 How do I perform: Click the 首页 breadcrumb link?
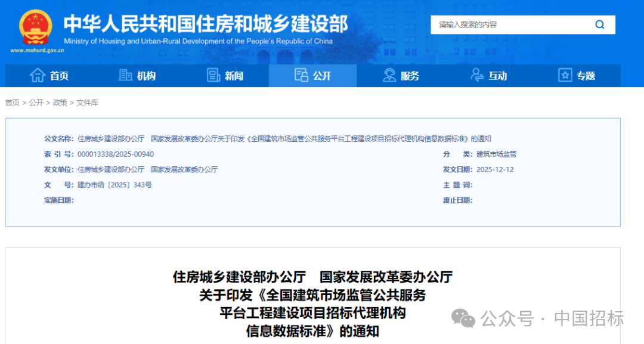(12, 103)
